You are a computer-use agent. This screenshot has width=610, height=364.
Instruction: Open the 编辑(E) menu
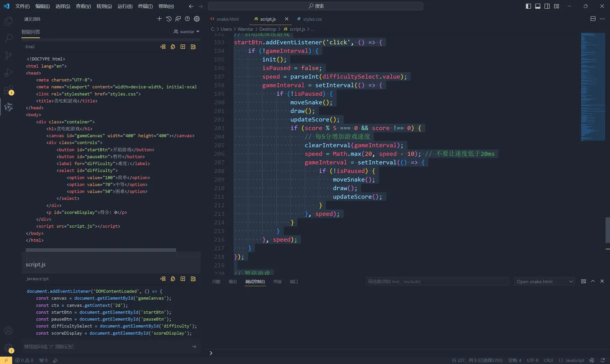pos(43,6)
